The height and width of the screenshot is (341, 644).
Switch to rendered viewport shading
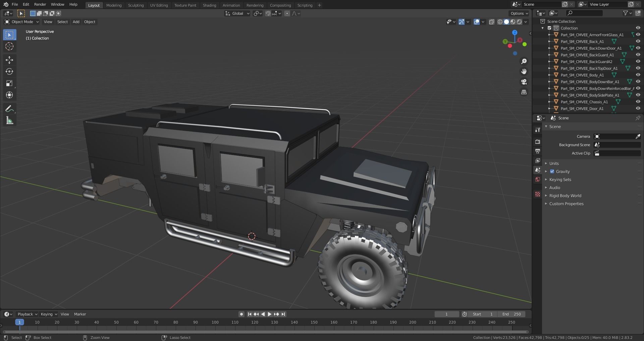[519, 22]
